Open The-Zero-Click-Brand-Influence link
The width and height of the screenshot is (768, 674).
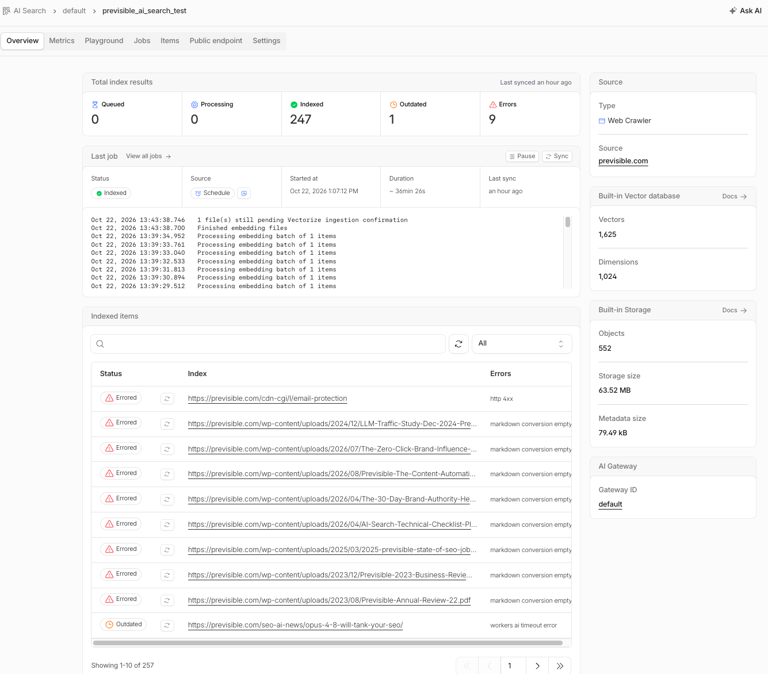point(332,449)
